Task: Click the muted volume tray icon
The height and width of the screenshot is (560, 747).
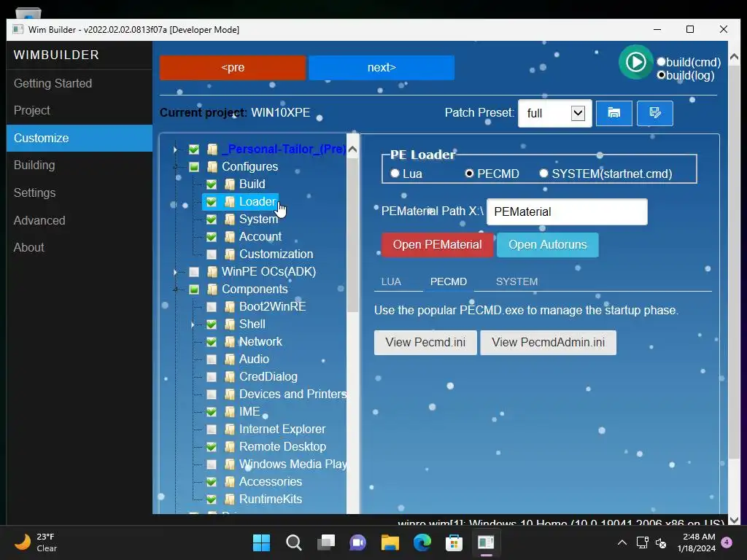Action: [661, 542]
